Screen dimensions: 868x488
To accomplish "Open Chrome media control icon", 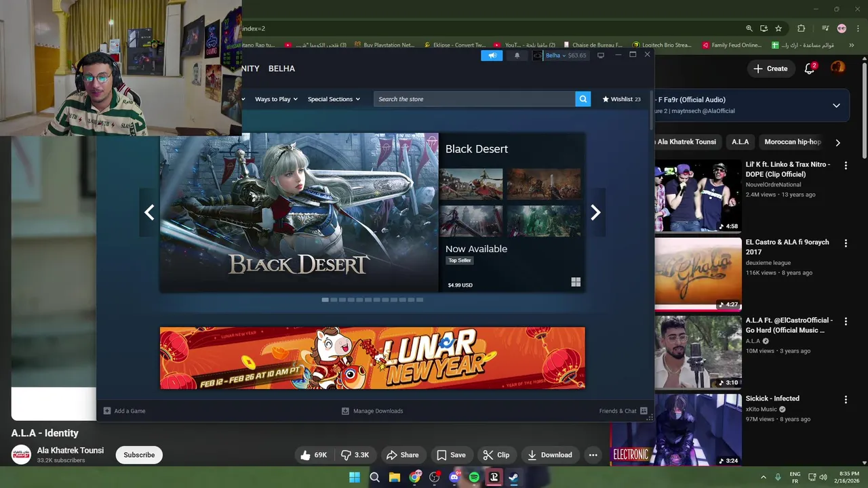I will 825,28.
